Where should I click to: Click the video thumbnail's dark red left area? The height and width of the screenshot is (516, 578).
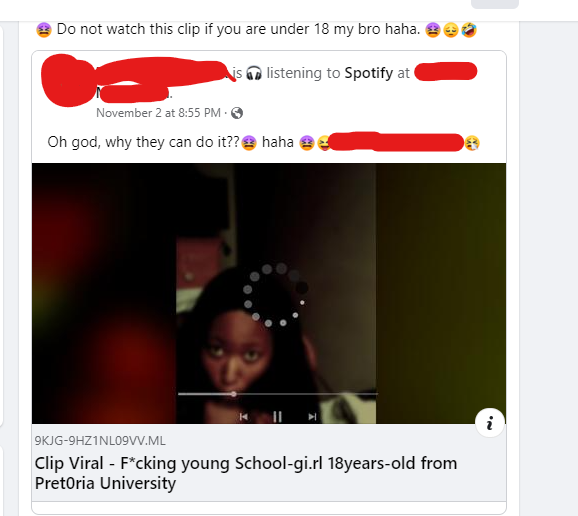tap(104, 293)
